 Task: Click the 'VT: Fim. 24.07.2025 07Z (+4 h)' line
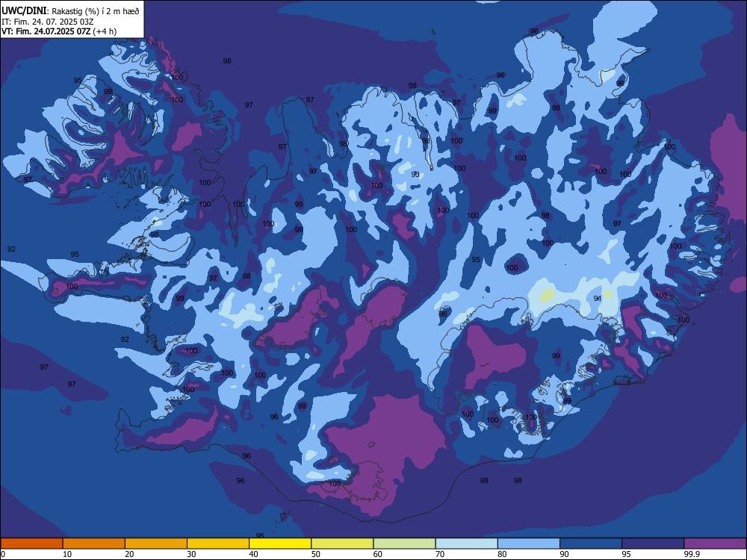[x=59, y=31]
